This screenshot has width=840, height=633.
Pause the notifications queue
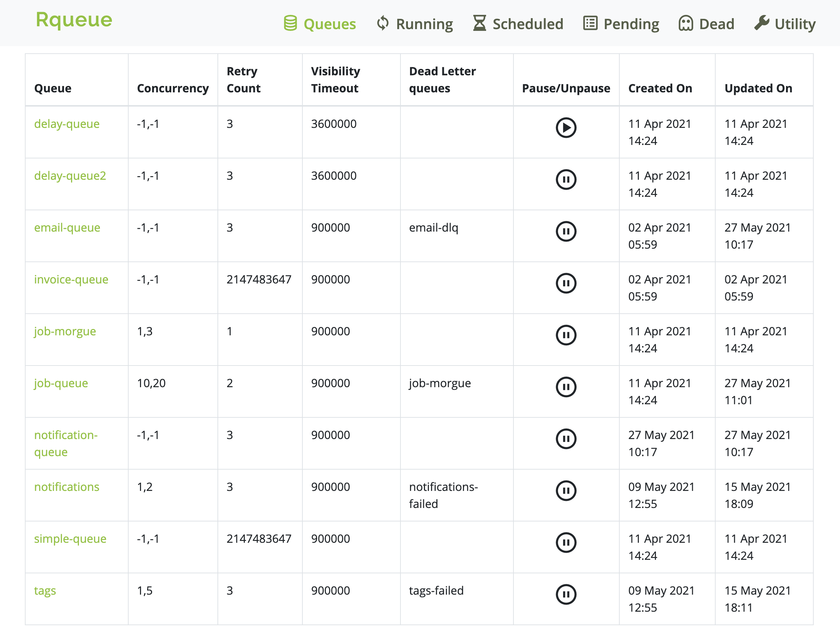[565, 490]
